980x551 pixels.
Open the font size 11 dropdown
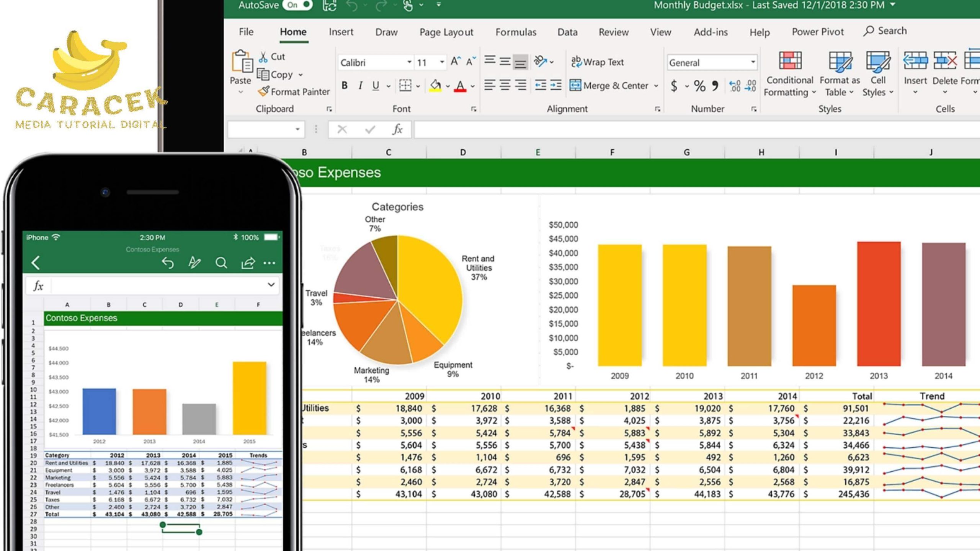coord(442,62)
